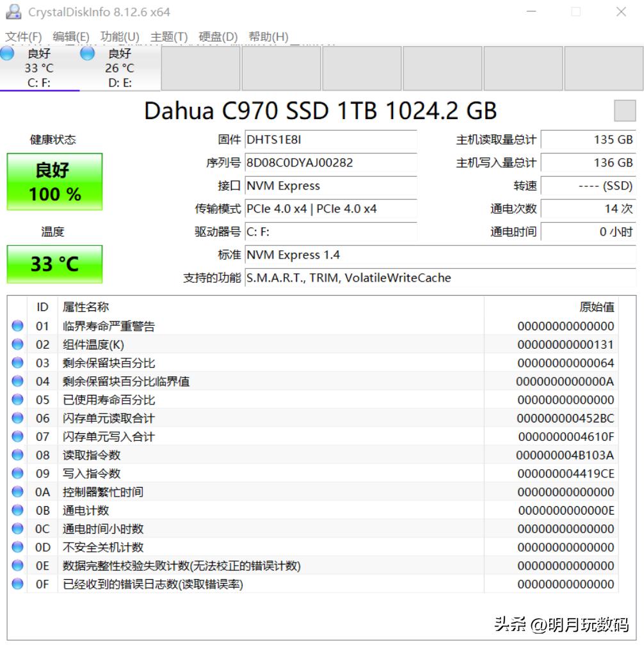This screenshot has height=647, width=644.
Task: Click the status dot beside 已使用寿命百分比
Action: pyautogui.click(x=17, y=399)
